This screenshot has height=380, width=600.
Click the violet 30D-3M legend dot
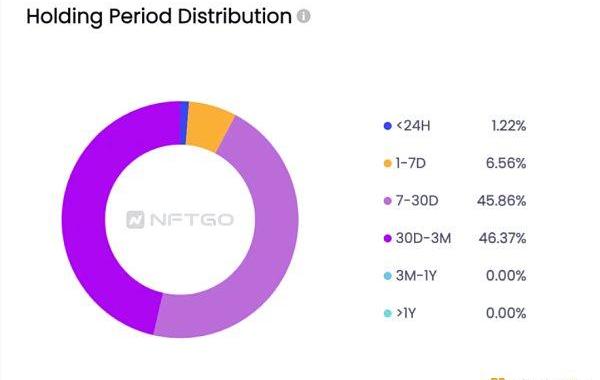388,238
